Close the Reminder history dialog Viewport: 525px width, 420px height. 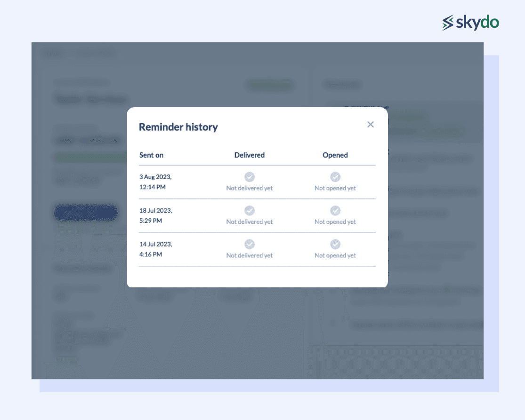click(x=371, y=125)
